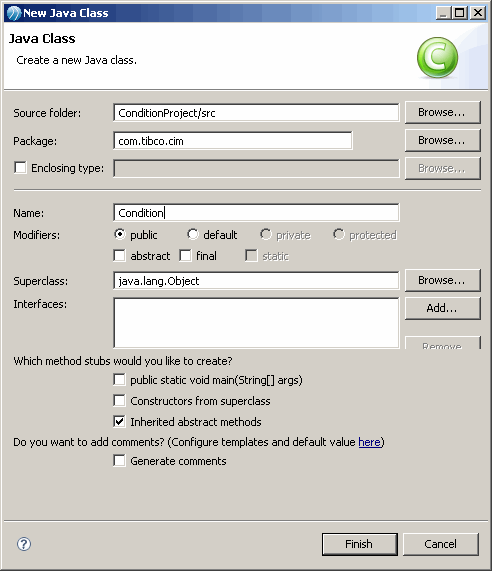Click the help question mark icon
Image resolution: width=492 pixels, height=571 pixels.
(x=24, y=544)
